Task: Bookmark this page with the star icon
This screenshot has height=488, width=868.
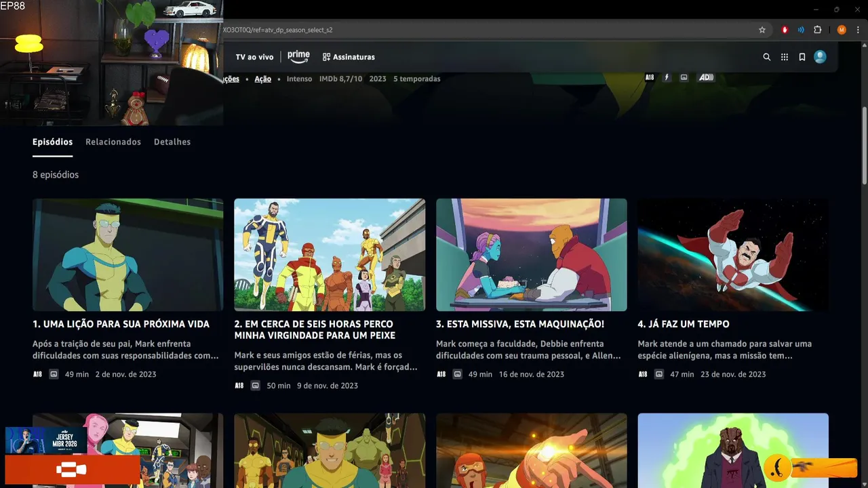Action: coord(762,30)
